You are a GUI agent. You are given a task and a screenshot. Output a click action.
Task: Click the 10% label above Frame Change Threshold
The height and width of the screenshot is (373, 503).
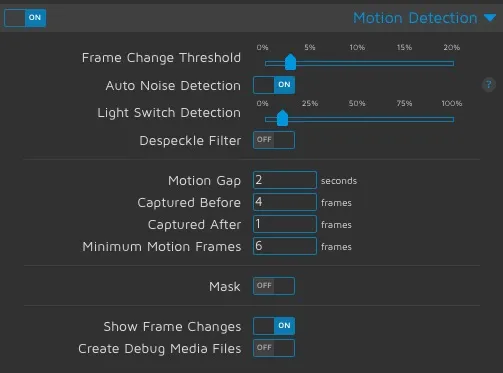(x=357, y=47)
